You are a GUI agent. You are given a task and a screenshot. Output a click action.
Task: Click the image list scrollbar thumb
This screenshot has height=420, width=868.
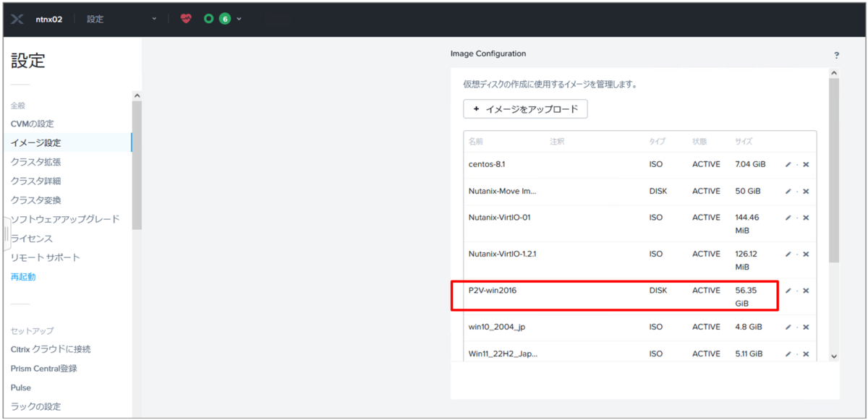pos(834,170)
